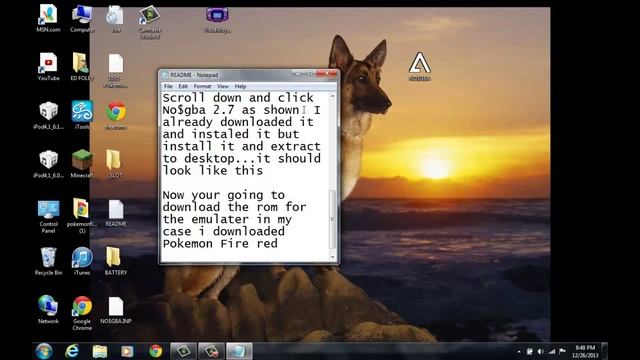
Task: Select the Camtasia Studio desktop shortcut
Action: (x=149, y=22)
